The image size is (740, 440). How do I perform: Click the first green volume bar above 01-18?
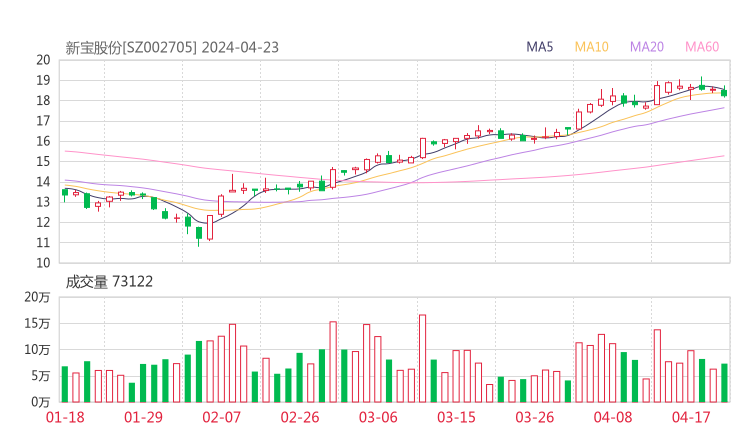click(65, 384)
